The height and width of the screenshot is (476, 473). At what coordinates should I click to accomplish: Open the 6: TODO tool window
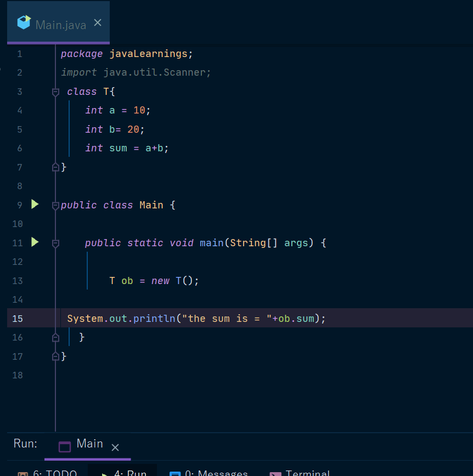pyautogui.click(x=48, y=472)
